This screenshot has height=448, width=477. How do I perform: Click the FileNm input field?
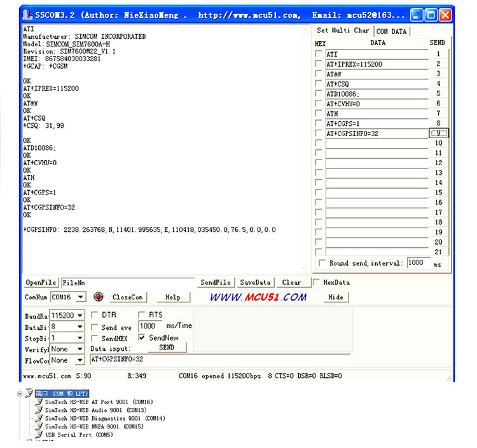point(128,283)
